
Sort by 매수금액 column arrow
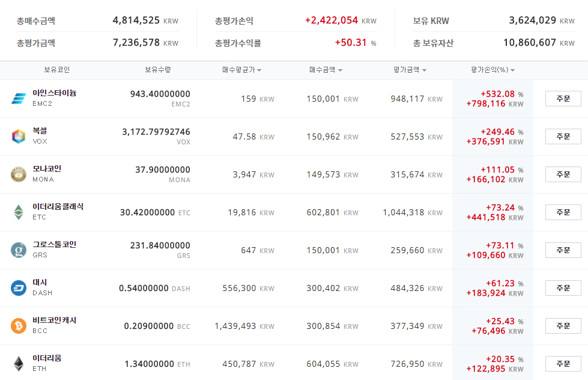tap(341, 70)
